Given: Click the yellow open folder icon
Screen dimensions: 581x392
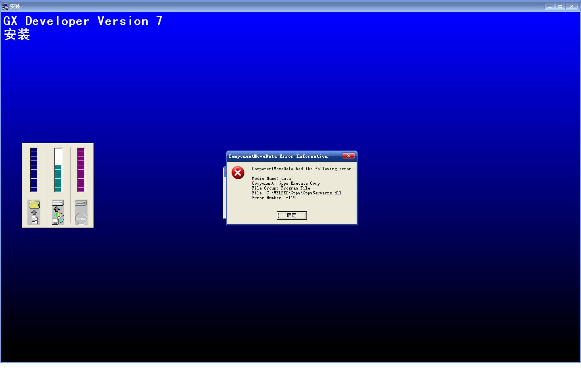Looking at the screenshot, I should (x=34, y=204).
